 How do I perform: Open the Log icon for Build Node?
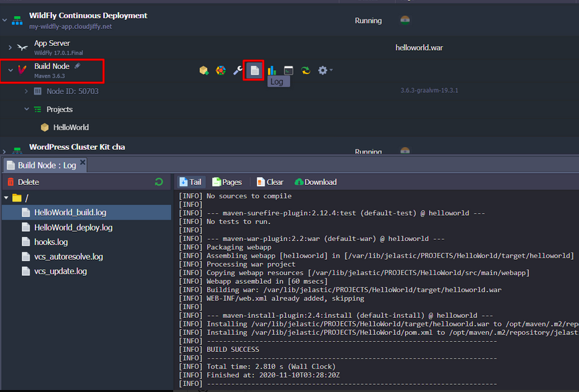(254, 70)
